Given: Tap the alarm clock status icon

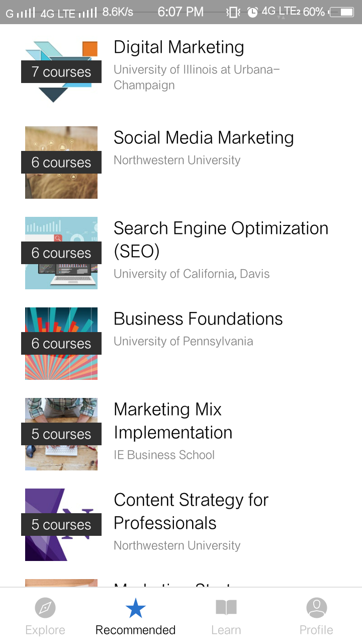Looking at the screenshot, I should 252,12.
